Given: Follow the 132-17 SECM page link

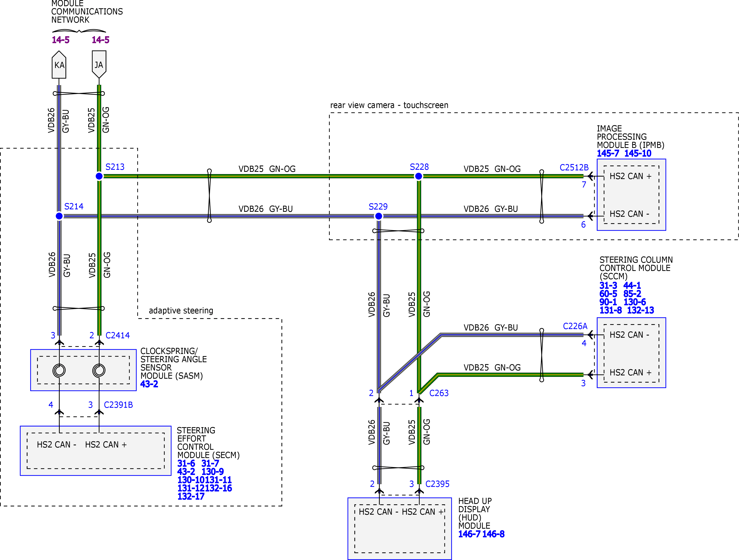Looking at the screenshot, I should click(x=191, y=496).
